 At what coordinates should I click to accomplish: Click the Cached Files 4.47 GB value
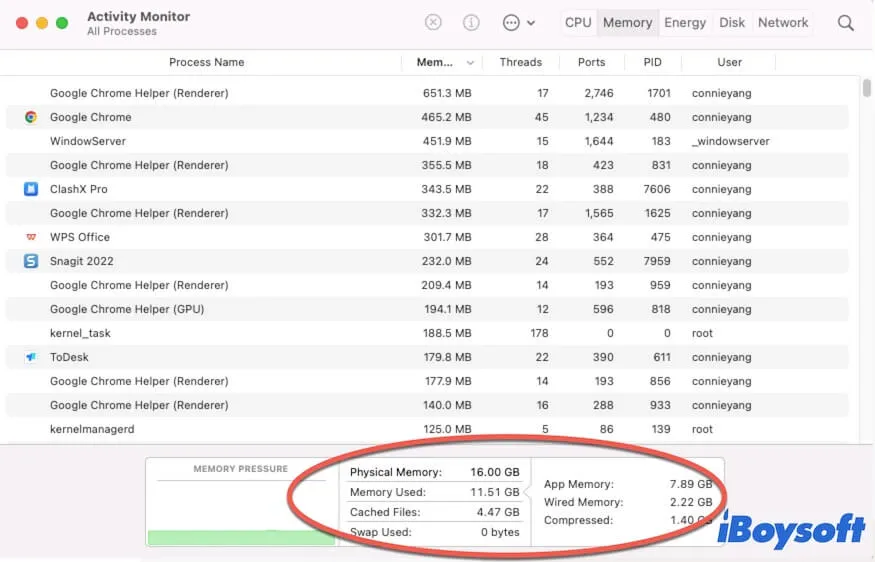(498, 512)
